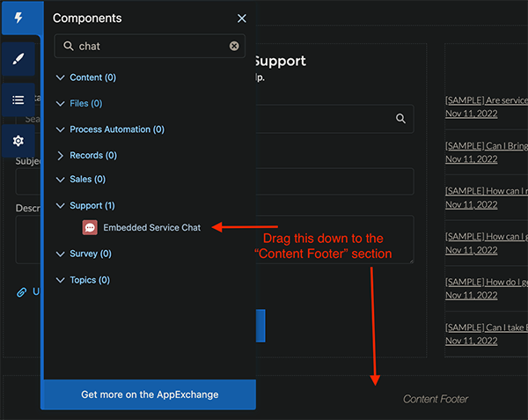Click the Support page search box
This screenshot has height=420, width=528.
[x=335, y=119]
